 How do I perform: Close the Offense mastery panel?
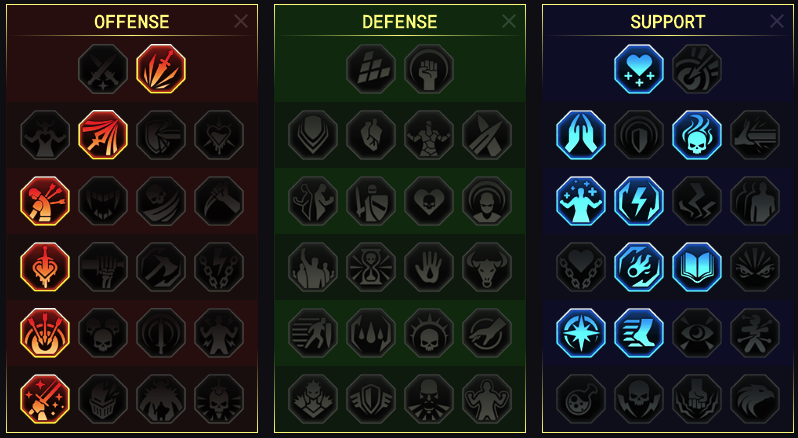[x=241, y=21]
